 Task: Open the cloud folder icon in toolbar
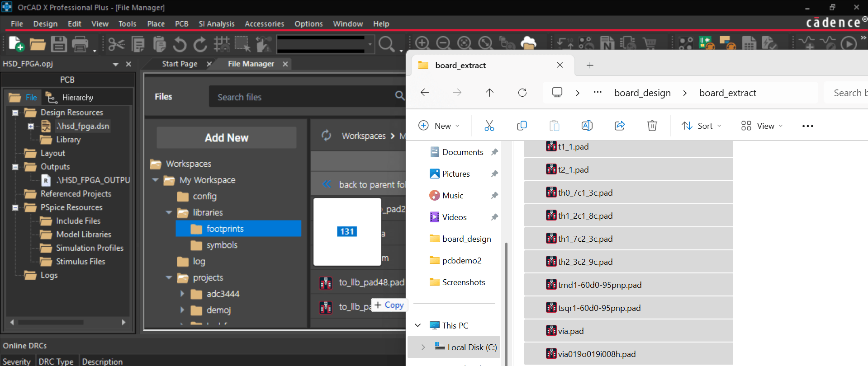pos(528,43)
